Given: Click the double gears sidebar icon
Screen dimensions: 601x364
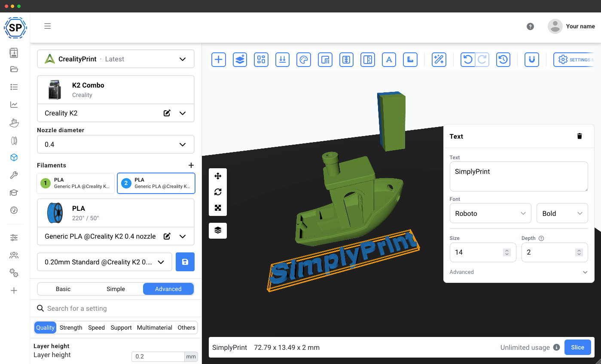Looking at the screenshot, I should pos(14,273).
